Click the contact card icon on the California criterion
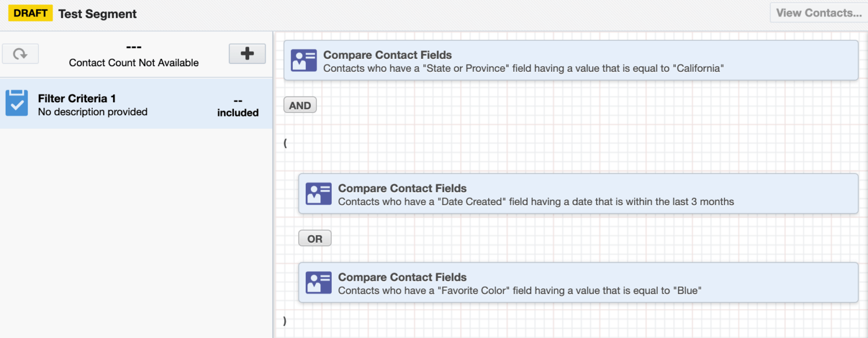Image resolution: width=868 pixels, height=338 pixels. click(305, 60)
